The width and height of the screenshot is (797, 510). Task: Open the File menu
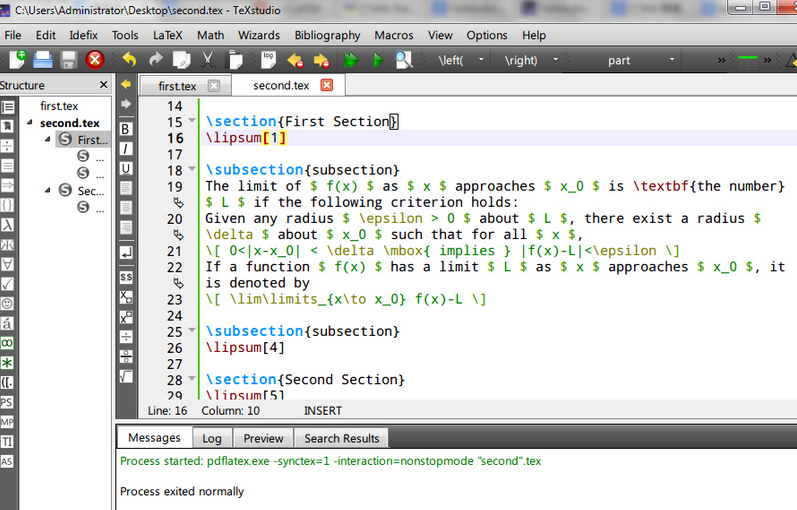coord(13,35)
